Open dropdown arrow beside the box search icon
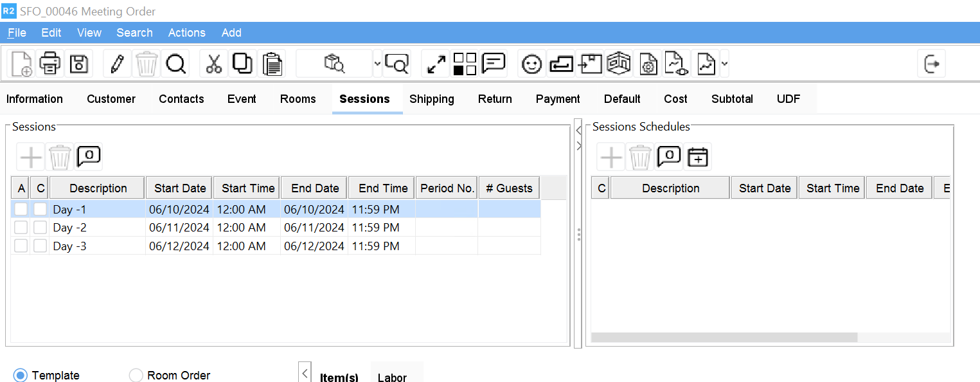 pyautogui.click(x=377, y=64)
